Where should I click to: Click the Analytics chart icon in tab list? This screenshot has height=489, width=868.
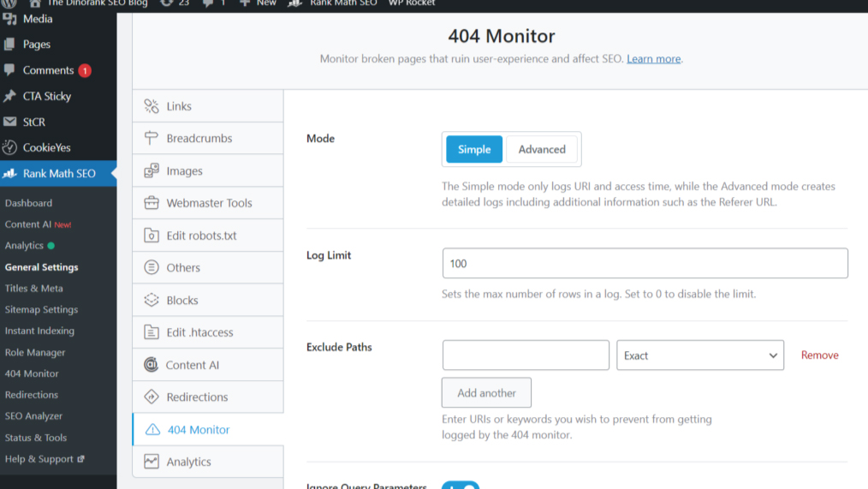(152, 462)
